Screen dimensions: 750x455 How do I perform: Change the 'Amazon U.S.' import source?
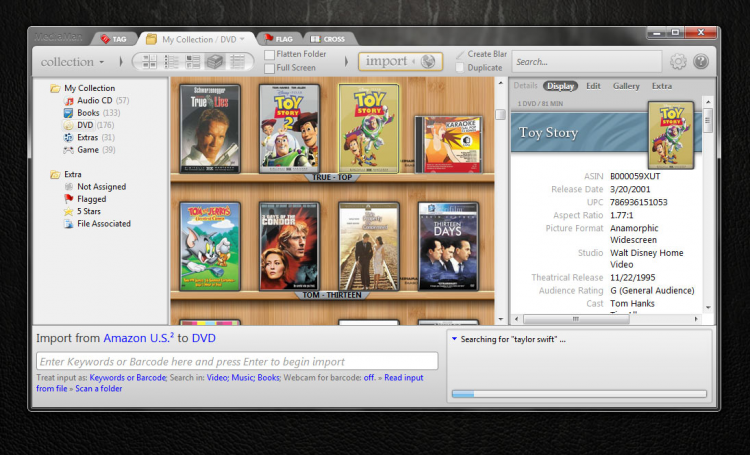coord(139,338)
